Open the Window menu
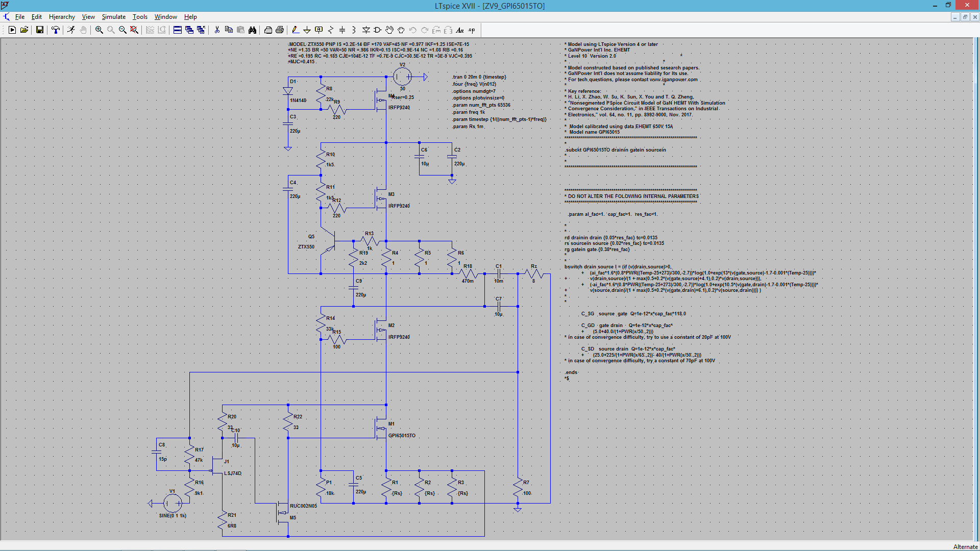The image size is (980, 551). click(x=166, y=17)
